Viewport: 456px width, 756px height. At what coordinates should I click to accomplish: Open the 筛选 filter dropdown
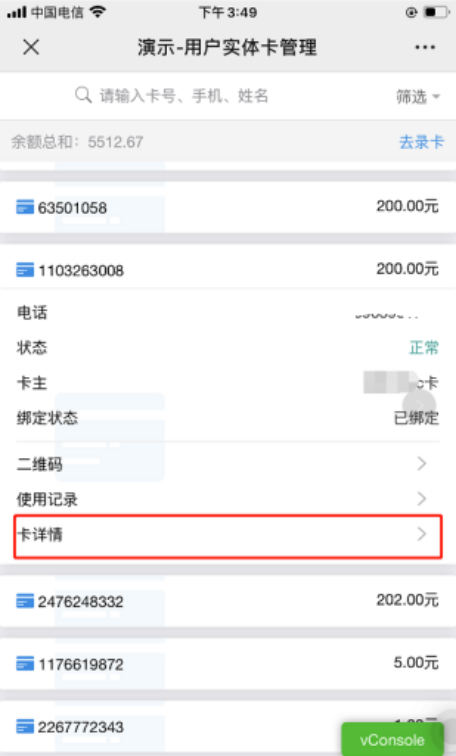(418, 96)
